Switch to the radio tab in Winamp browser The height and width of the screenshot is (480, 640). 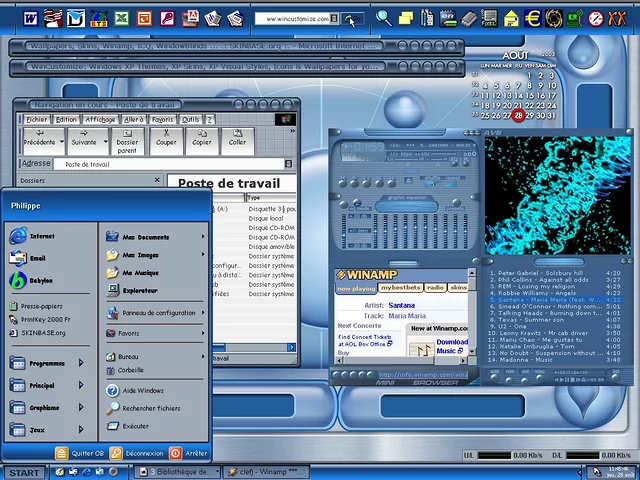coord(435,288)
